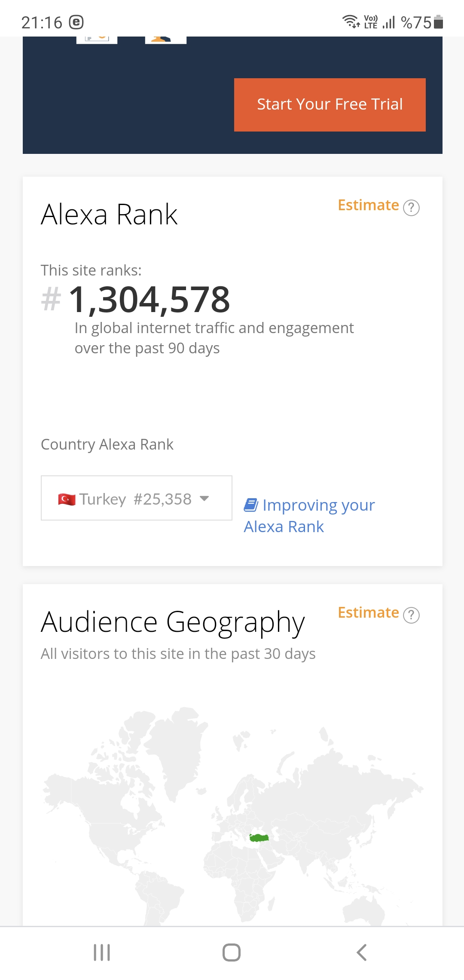Click the Estimate label in Alexa Rank
464x980 pixels.
[x=368, y=205]
